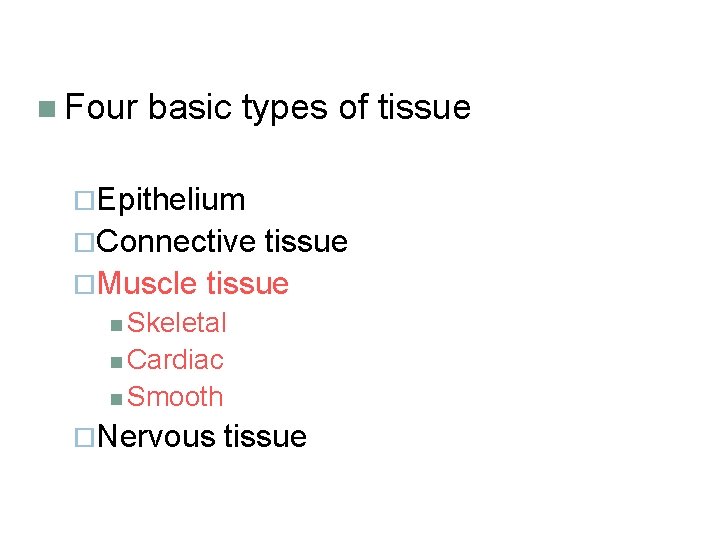Image resolution: width=720 pixels, height=540 pixels.
Task: Click 'tissue' following the word Nervous
Action: point(265,437)
